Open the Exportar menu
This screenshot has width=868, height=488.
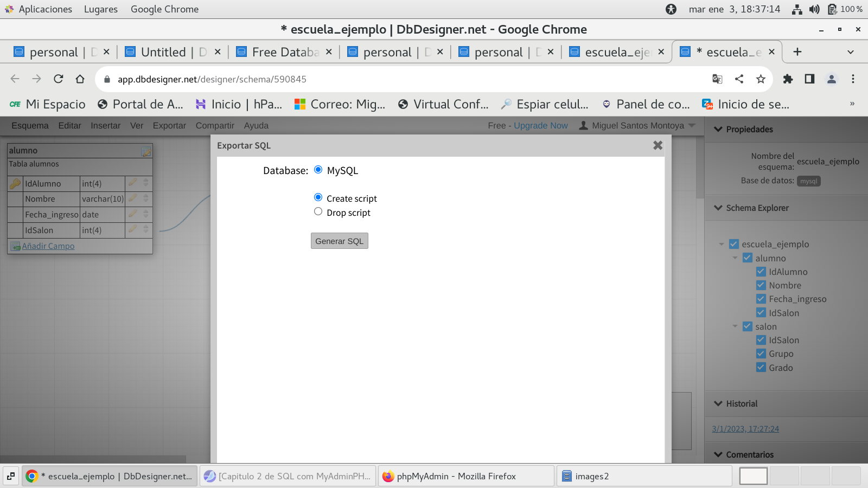click(x=169, y=126)
